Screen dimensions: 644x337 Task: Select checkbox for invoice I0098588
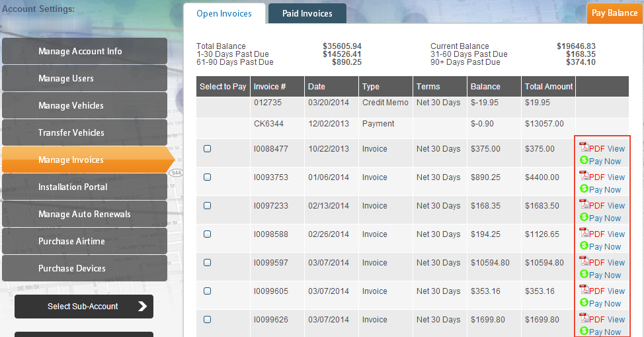[x=208, y=234]
